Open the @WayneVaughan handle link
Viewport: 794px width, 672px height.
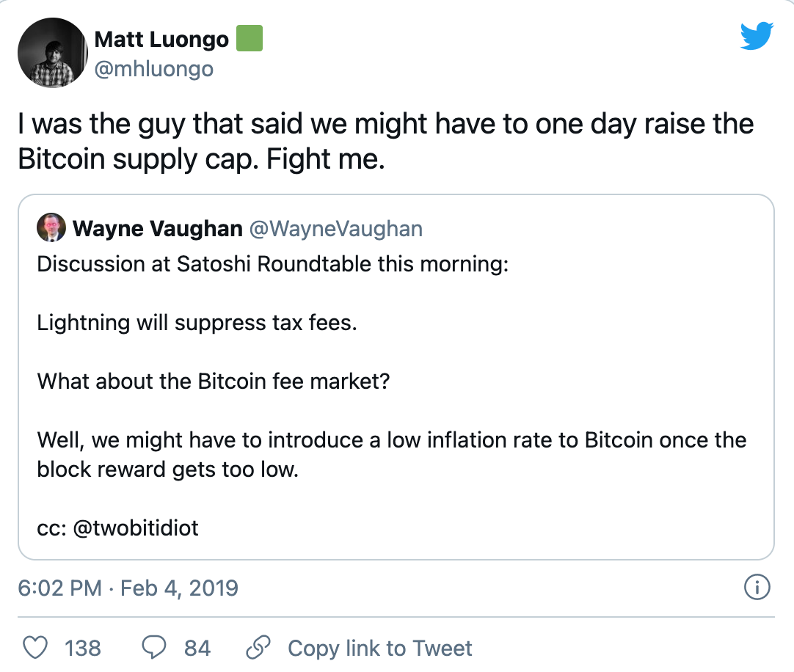[x=336, y=229]
